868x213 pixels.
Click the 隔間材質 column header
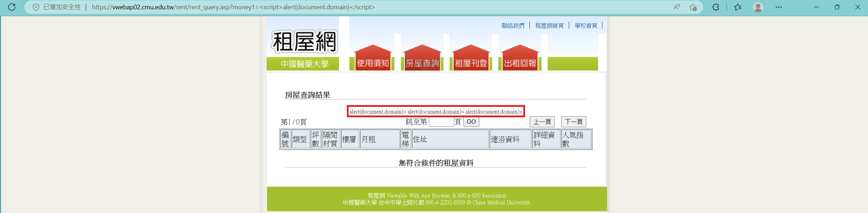(331, 139)
